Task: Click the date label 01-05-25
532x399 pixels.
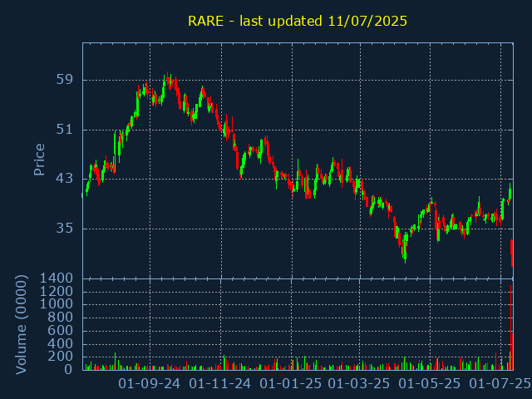Action: click(430, 384)
